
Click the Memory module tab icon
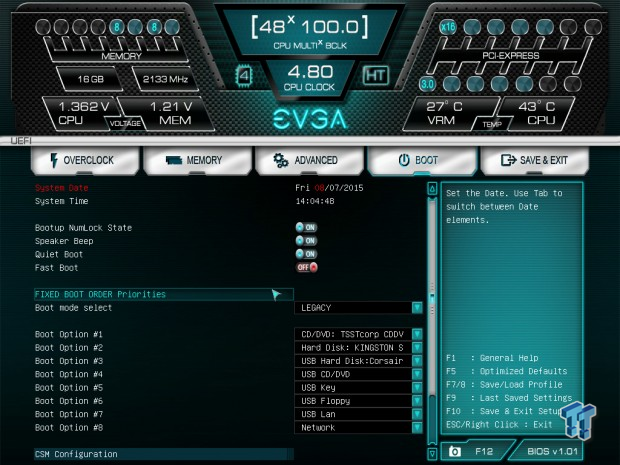coord(174,160)
